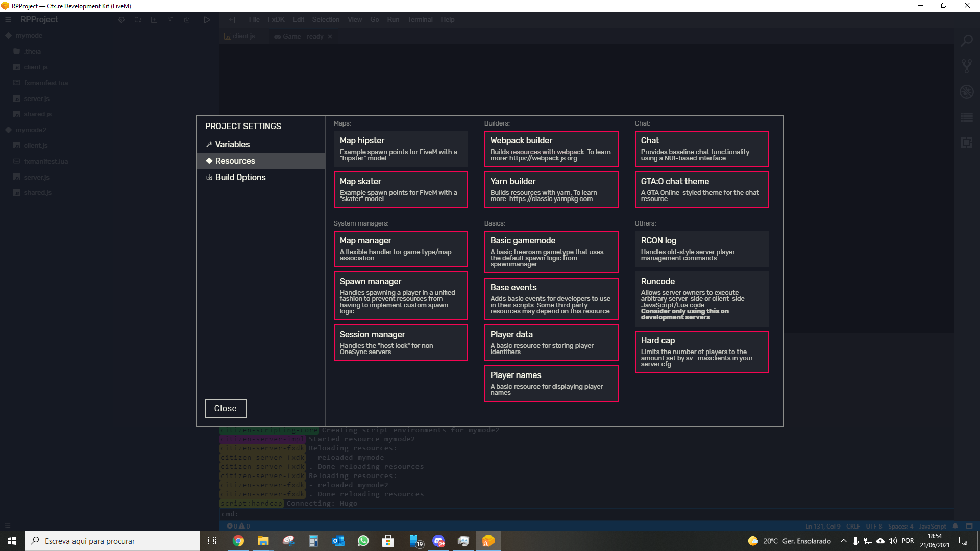This screenshot has width=980, height=551.
Task: Disable the Hard cap resource
Action: click(x=702, y=352)
